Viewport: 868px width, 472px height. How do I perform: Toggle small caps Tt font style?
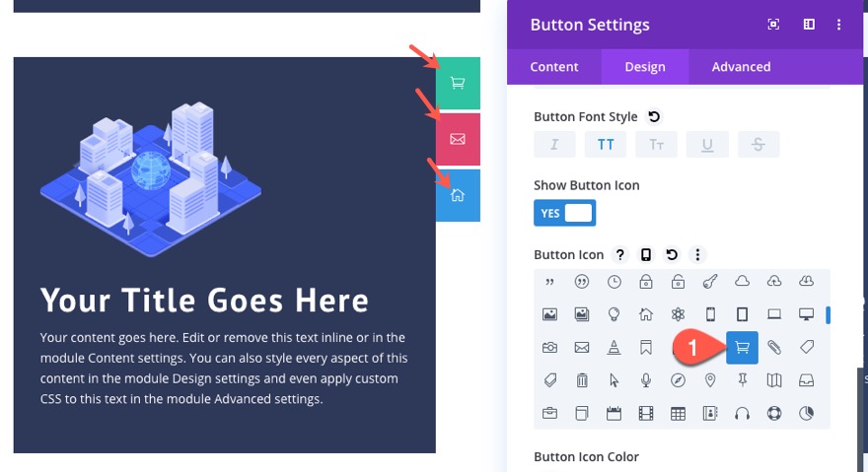657,145
